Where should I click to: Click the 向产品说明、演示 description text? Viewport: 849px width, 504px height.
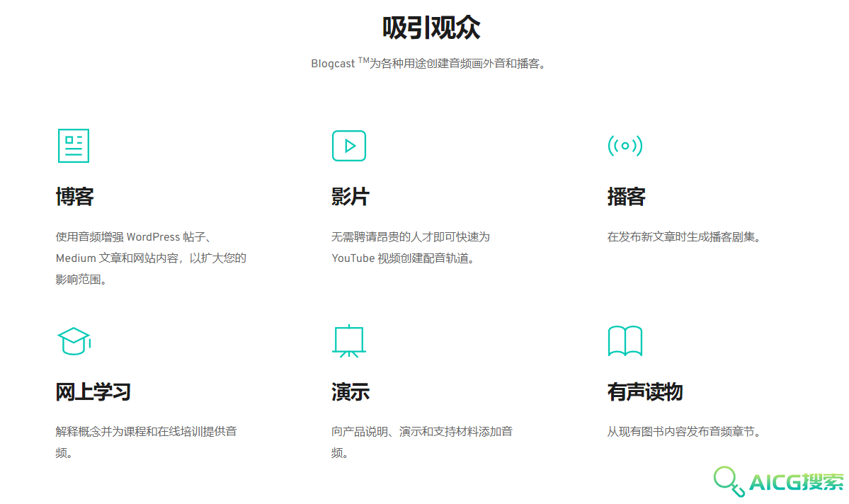tap(422, 442)
